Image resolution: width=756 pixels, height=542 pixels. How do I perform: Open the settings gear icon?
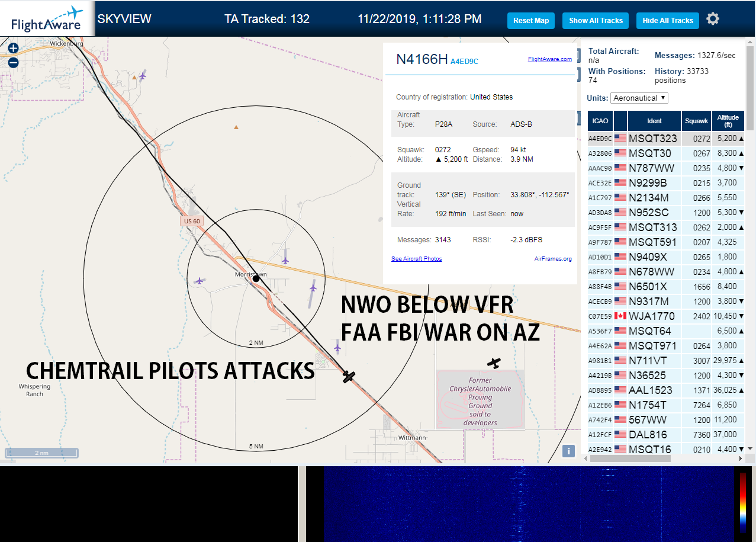tap(713, 19)
